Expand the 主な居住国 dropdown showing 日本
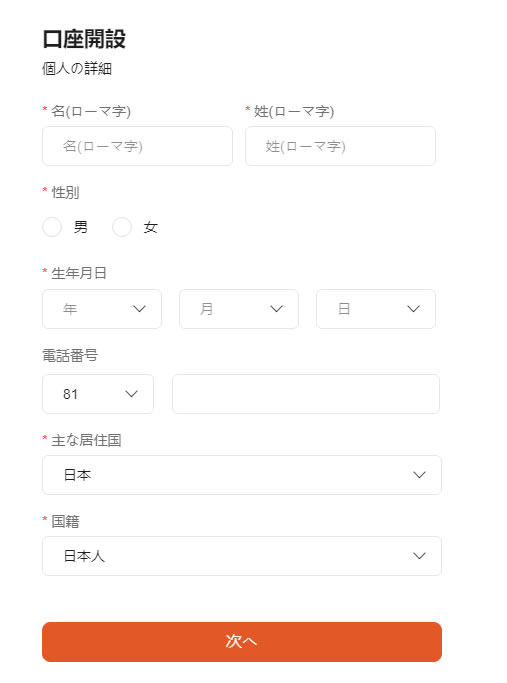The width and height of the screenshot is (507, 683). point(242,475)
